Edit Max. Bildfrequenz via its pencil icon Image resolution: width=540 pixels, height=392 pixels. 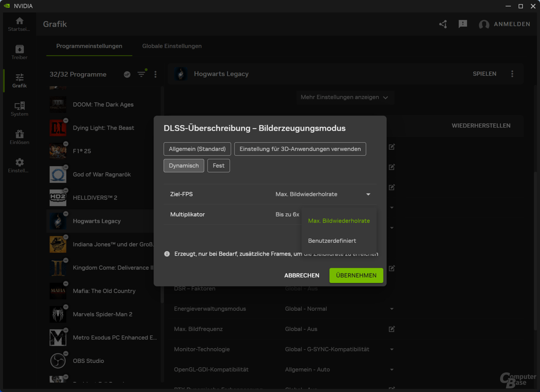(x=391, y=329)
